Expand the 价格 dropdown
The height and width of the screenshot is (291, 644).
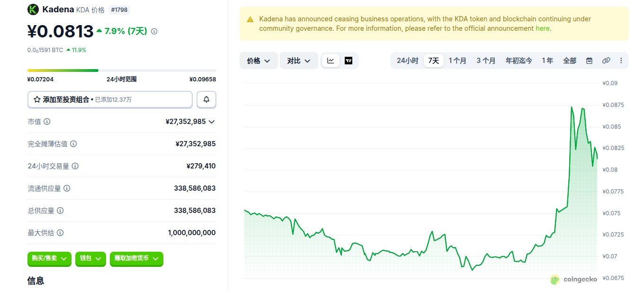(259, 61)
